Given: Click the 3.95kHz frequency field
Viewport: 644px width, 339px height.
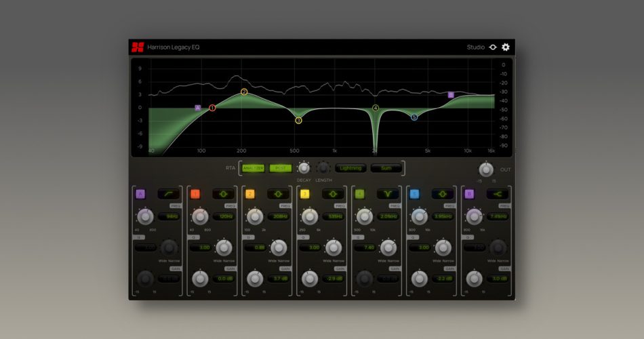Looking at the screenshot, I should click(x=443, y=216).
